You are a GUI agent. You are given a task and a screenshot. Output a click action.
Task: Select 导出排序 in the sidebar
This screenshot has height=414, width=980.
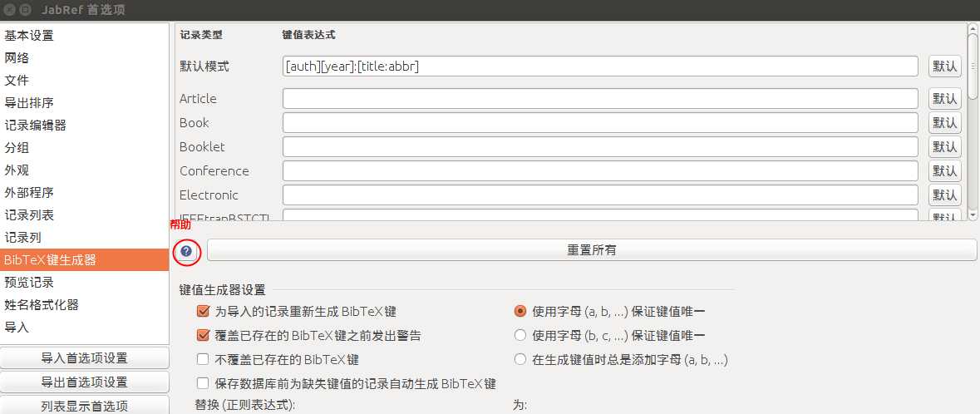(85, 103)
